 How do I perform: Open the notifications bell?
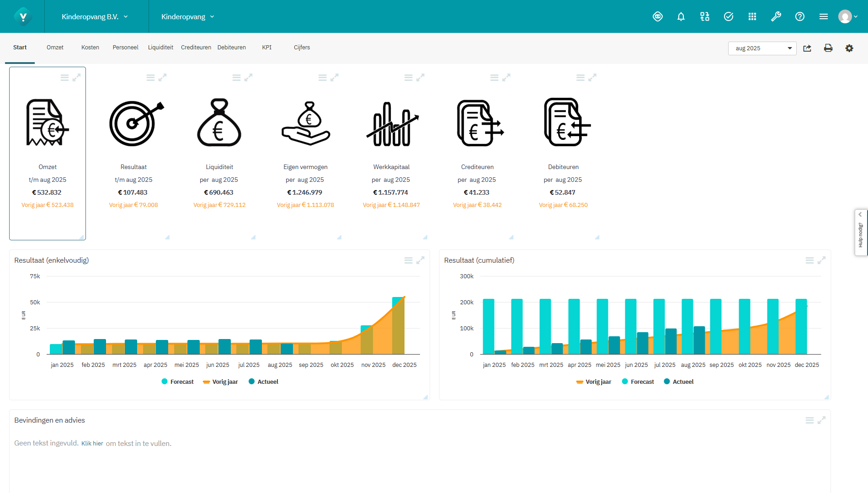(681, 16)
